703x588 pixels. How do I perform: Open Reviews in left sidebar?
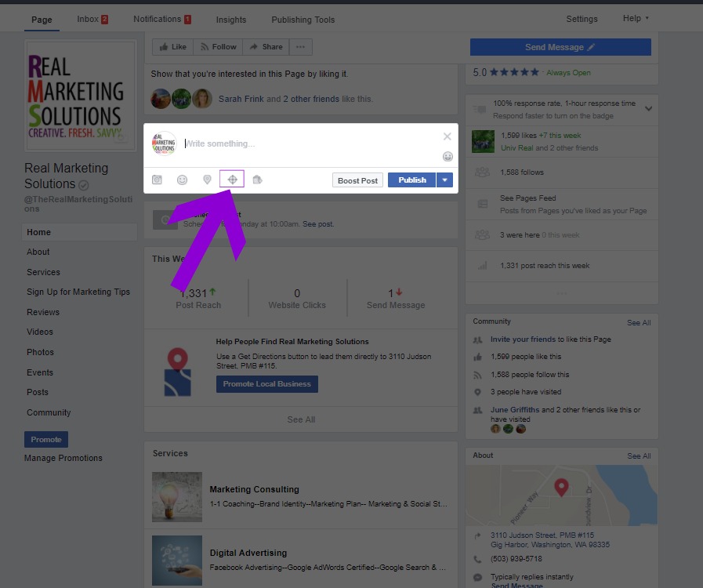point(43,312)
